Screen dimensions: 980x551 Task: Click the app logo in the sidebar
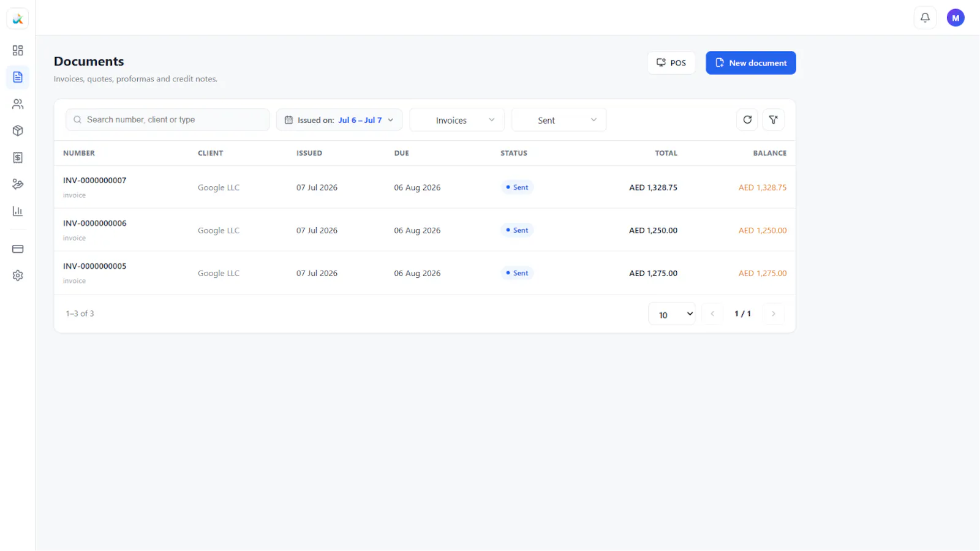(18, 18)
